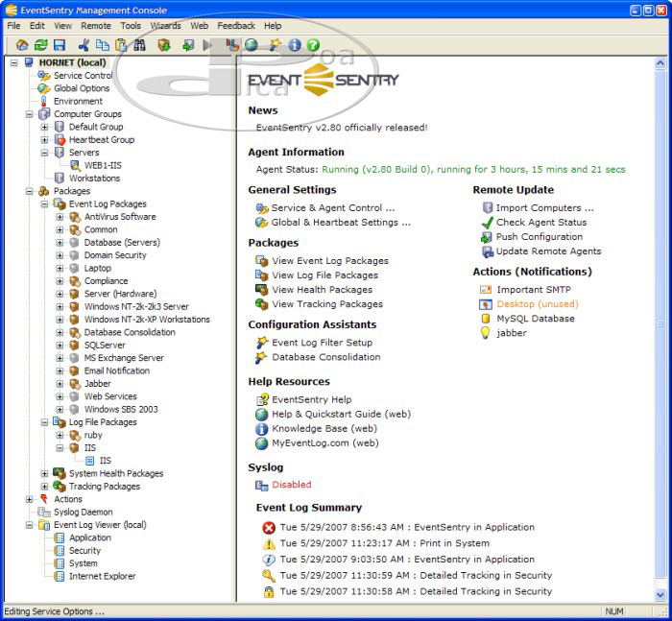Viewport: 672px width, 621px height.
Task: Collapse the Event Log Packages node
Action: point(44,204)
